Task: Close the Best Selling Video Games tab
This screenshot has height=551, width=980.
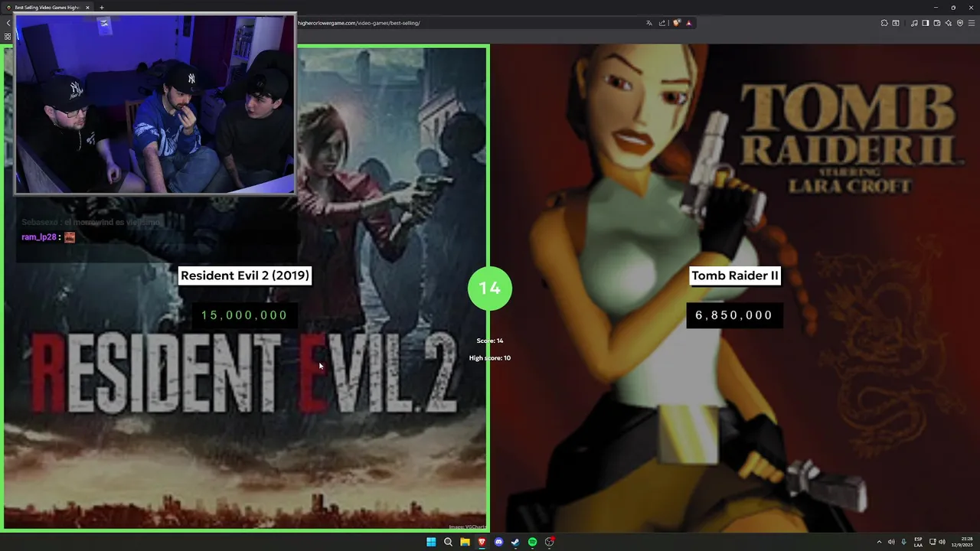Action: click(x=87, y=8)
